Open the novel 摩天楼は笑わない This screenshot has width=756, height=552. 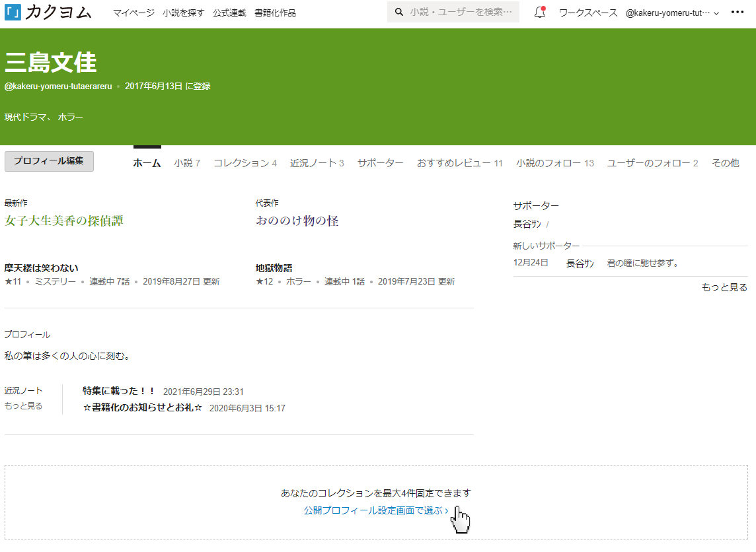click(42, 268)
